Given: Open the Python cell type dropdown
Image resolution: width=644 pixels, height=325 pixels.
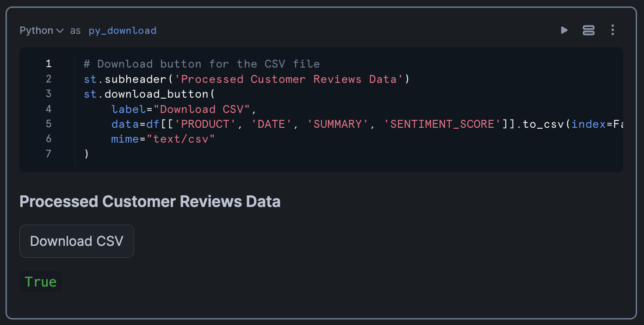Looking at the screenshot, I should click(x=42, y=31).
